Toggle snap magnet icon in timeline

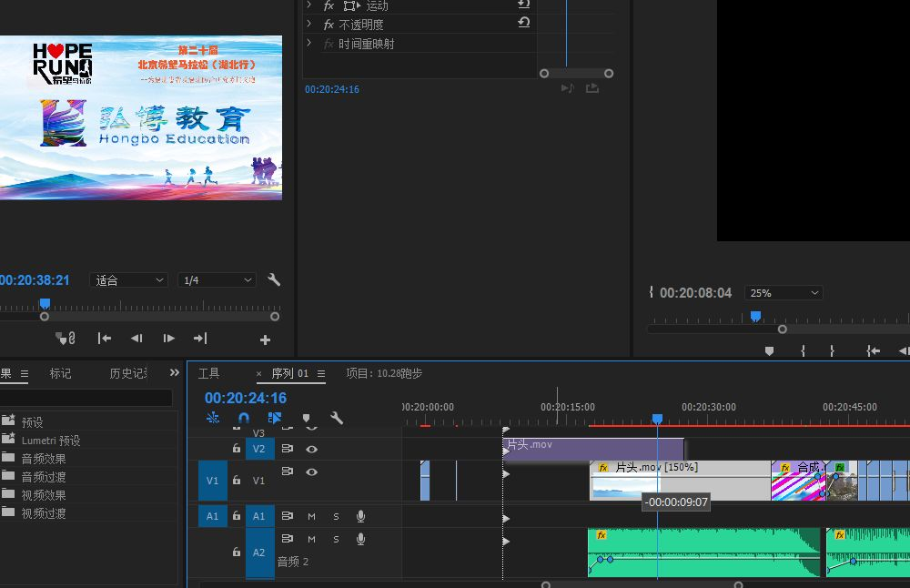244,418
